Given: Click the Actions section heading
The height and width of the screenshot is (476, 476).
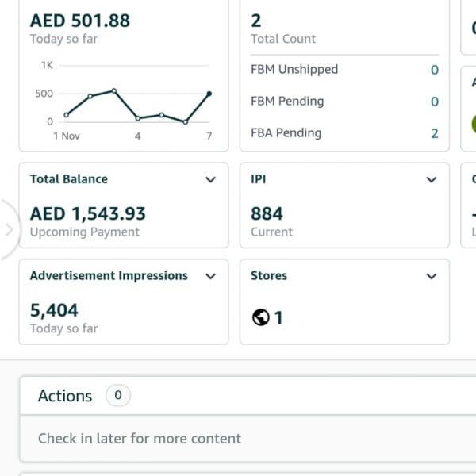Looking at the screenshot, I should click(65, 396).
